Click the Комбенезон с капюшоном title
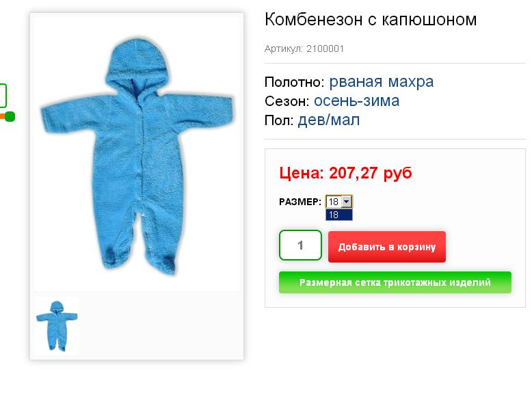 [x=371, y=19]
